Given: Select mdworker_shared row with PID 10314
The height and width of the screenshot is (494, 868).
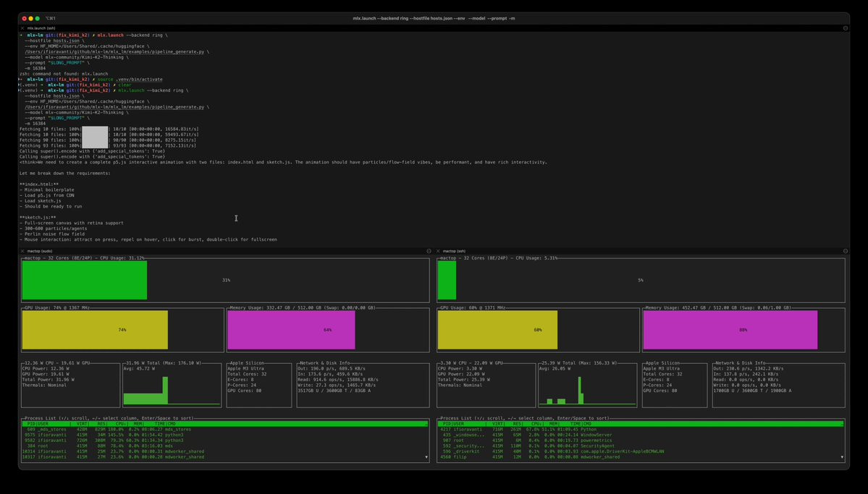Looking at the screenshot, I should click(224, 451).
